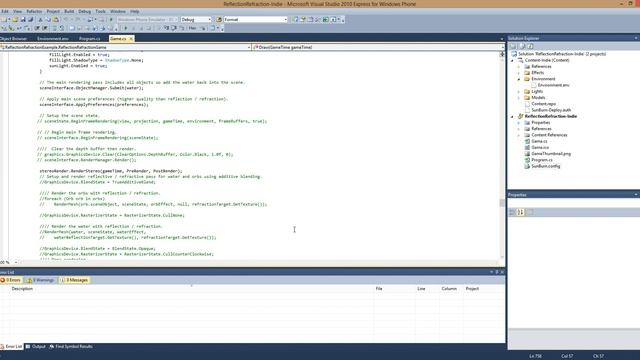Switch to the Object Browser tab
Viewport: 640px width, 360px height.
click(13, 39)
